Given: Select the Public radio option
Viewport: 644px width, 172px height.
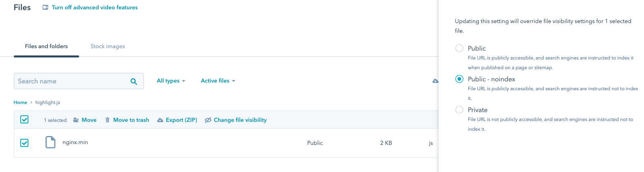Looking at the screenshot, I should 459,48.
